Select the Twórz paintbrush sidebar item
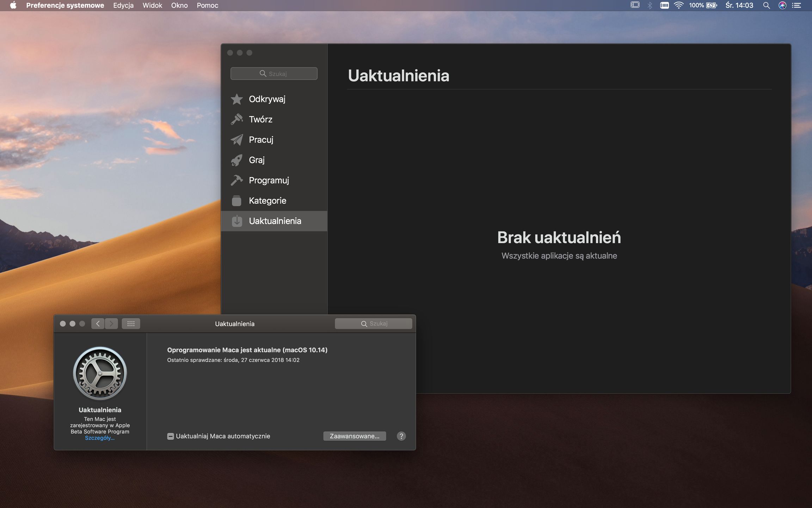The height and width of the screenshot is (508, 812). (260, 119)
